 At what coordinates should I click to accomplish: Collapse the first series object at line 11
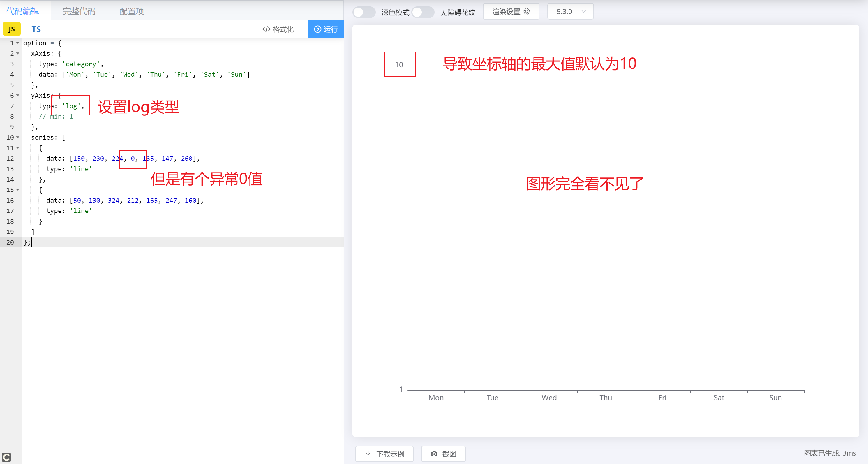point(18,148)
